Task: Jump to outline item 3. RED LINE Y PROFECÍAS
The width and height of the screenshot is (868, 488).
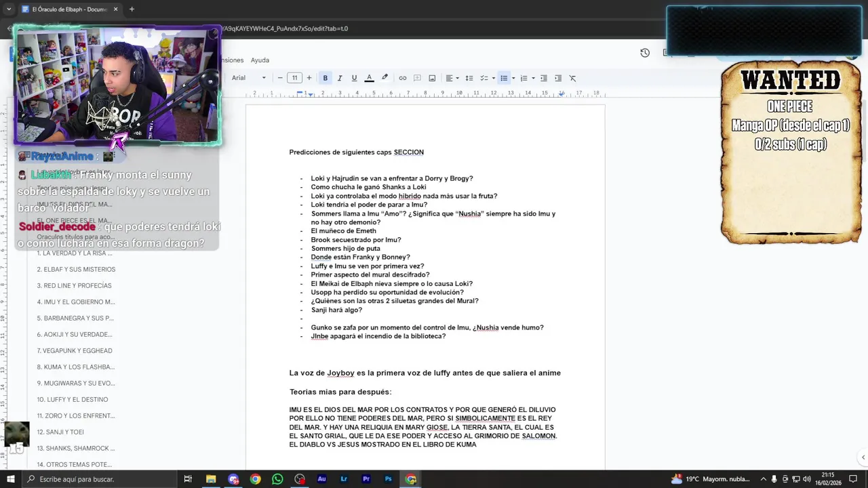Action: click(x=74, y=285)
